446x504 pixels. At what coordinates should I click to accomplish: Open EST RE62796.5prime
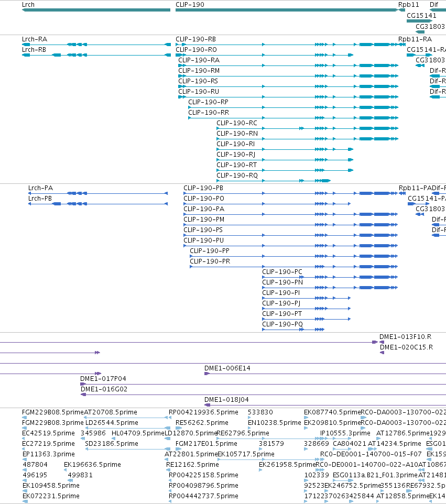tap(243, 433)
